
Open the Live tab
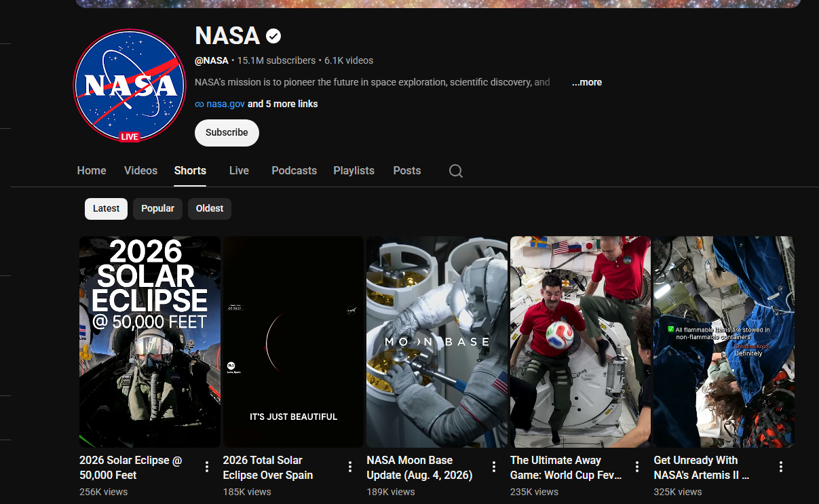tap(239, 171)
